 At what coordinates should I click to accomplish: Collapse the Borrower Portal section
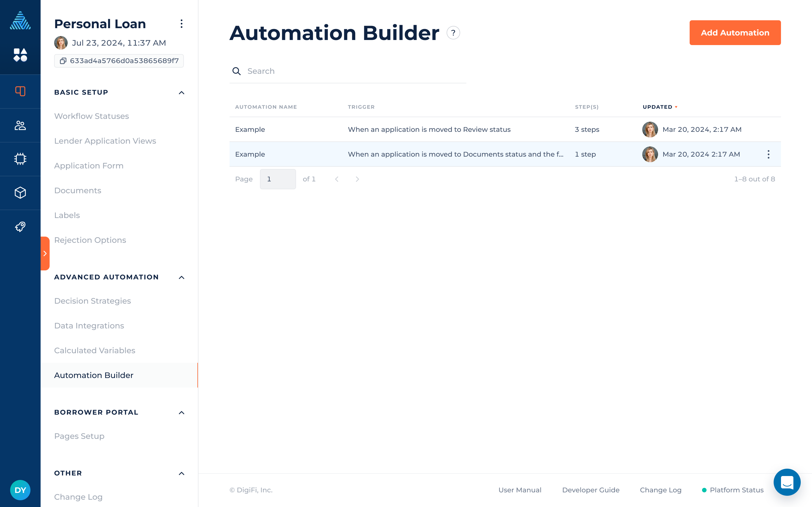[x=182, y=412]
